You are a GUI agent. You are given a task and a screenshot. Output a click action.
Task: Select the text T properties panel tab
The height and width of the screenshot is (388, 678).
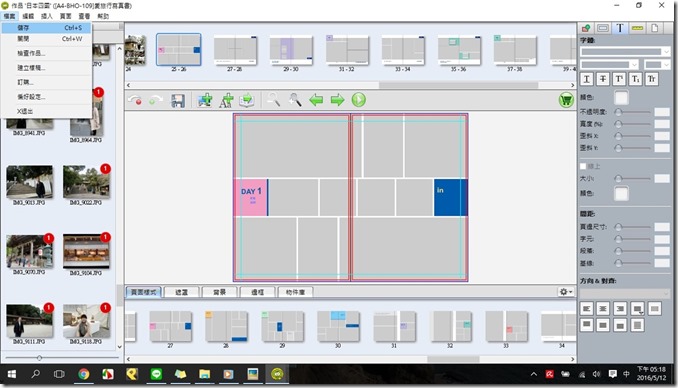pos(620,28)
